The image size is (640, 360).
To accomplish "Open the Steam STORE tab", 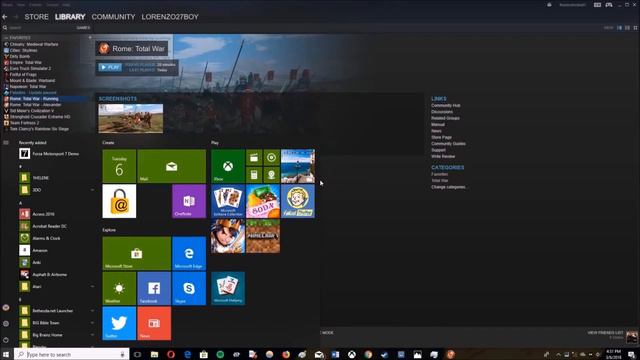I will coord(36,17).
